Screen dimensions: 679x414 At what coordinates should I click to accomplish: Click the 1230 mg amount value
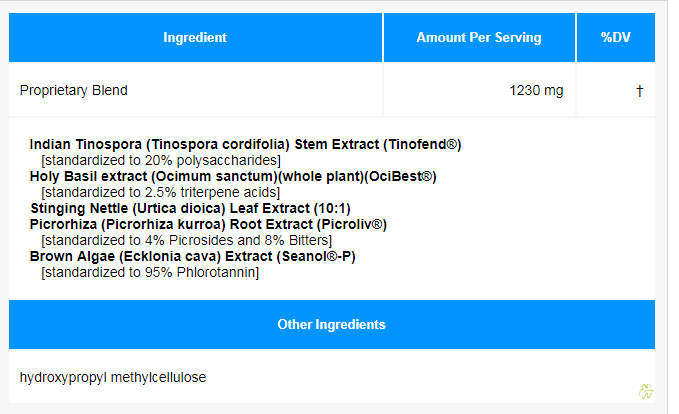(536, 91)
